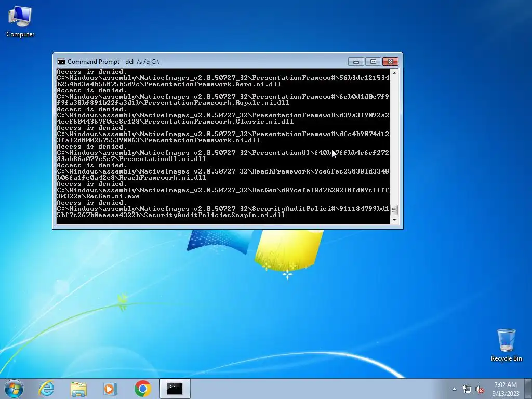The width and height of the screenshot is (532, 399).
Task: Open network status tray icon
Action: [x=467, y=389]
